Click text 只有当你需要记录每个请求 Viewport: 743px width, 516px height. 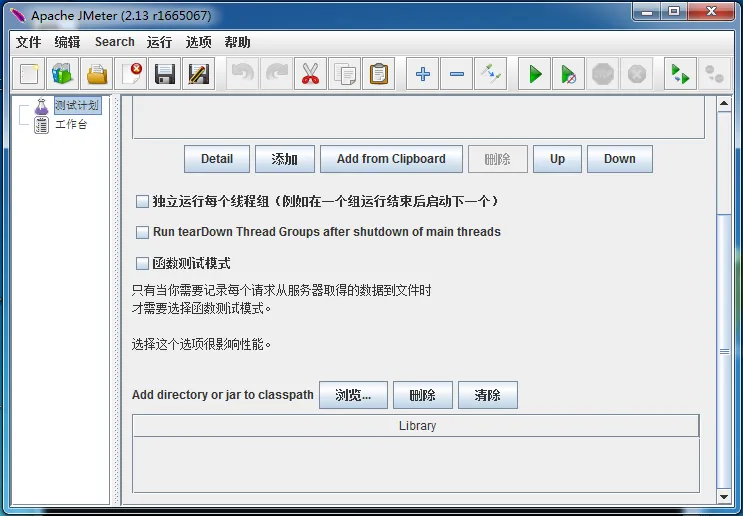[281, 290]
